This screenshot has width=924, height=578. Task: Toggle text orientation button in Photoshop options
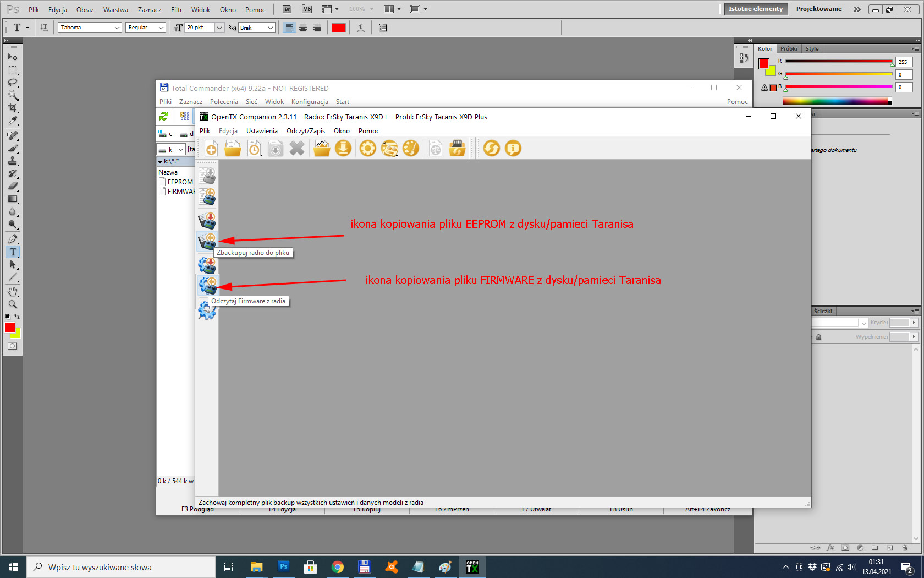44,28
